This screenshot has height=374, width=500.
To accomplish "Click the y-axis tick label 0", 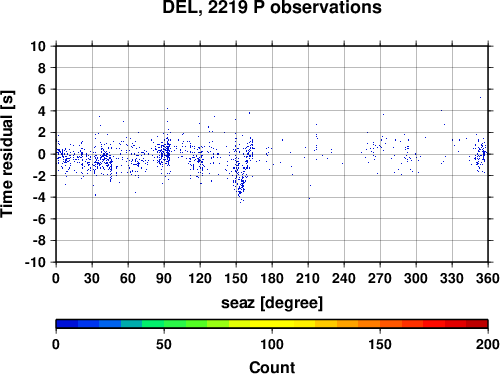I will [42, 154].
